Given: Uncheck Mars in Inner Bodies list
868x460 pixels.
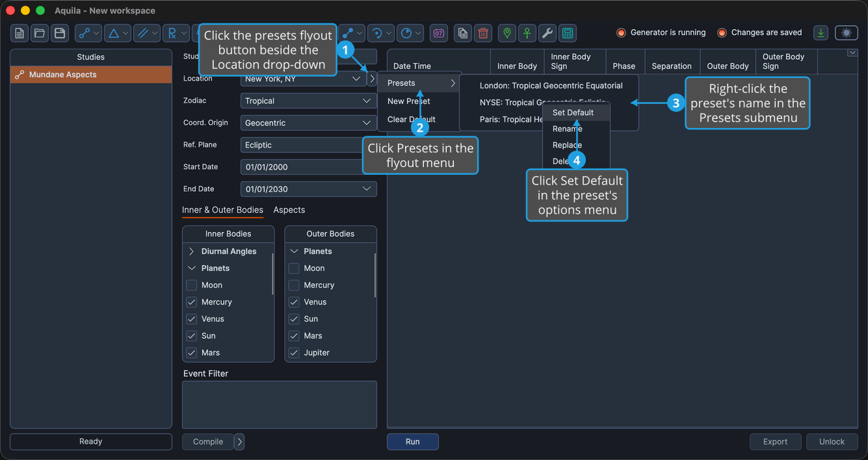Looking at the screenshot, I should click(191, 353).
